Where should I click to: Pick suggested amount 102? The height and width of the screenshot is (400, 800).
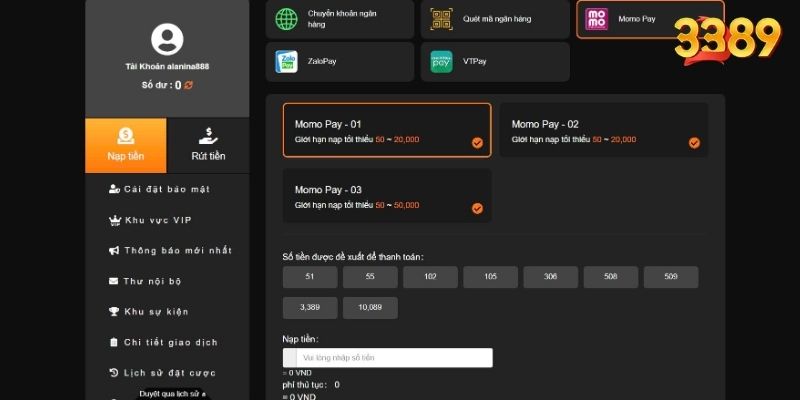click(x=431, y=277)
